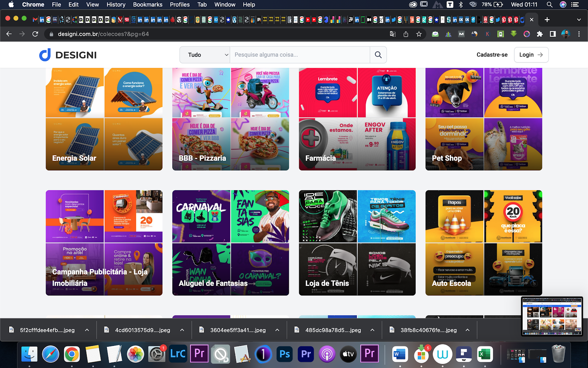Open Chrome three-dot menu
The image size is (588, 368).
pos(579,34)
